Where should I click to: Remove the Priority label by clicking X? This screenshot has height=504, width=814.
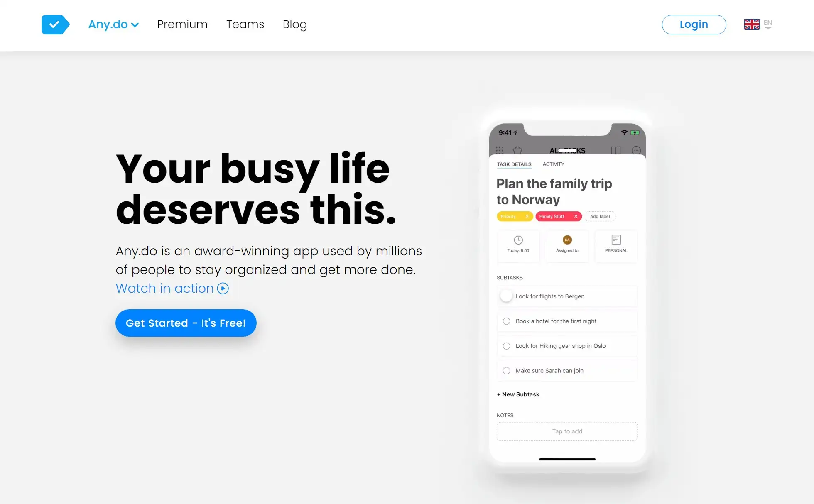(526, 216)
